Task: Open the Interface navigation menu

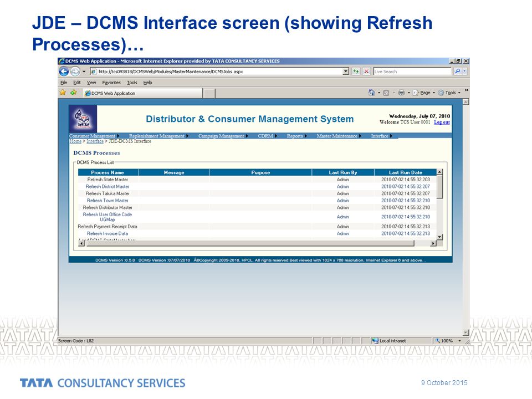Action: pos(381,136)
